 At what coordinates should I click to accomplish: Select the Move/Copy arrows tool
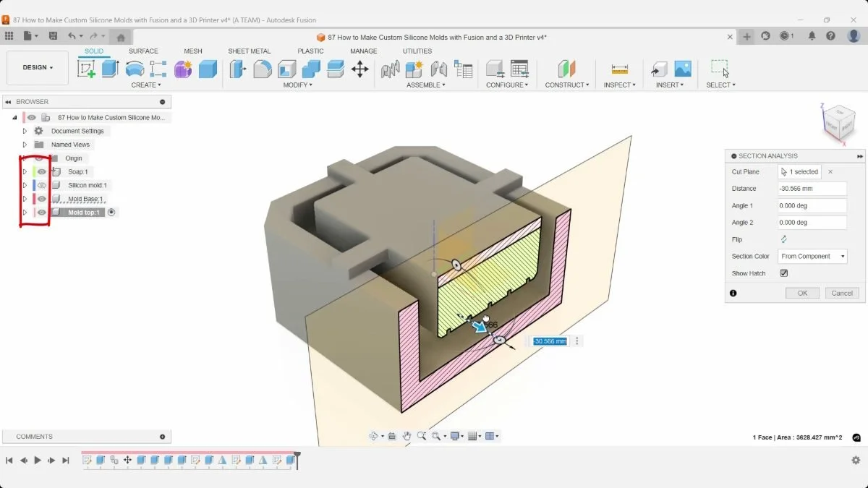[359, 69]
